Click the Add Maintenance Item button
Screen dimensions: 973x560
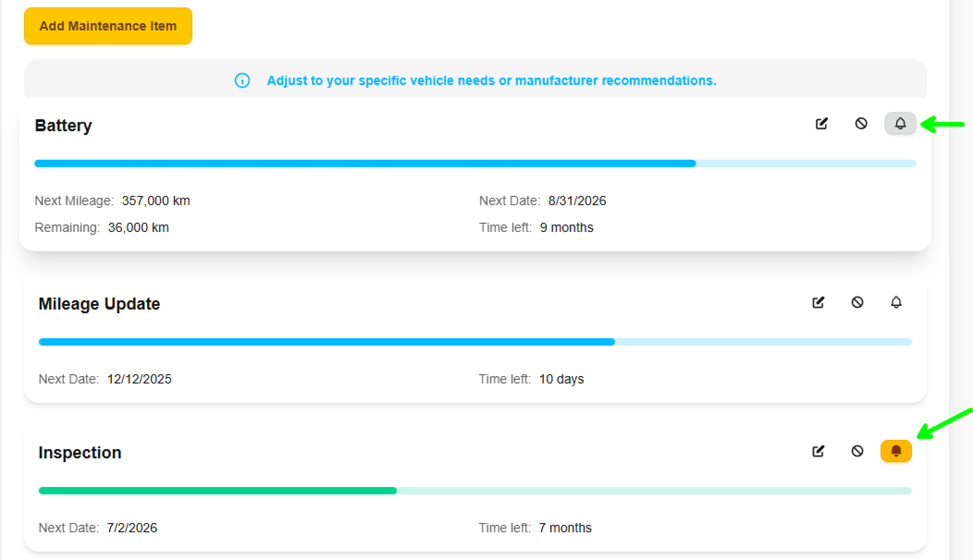(x=108, y=26)
